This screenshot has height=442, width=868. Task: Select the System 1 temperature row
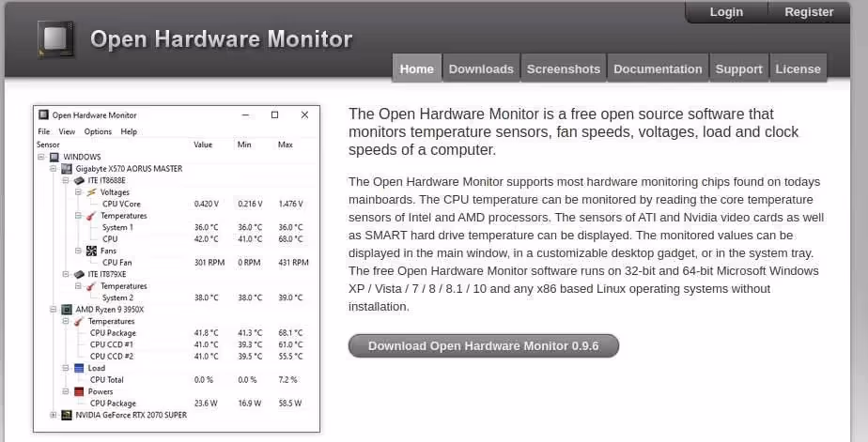point(178,227)
